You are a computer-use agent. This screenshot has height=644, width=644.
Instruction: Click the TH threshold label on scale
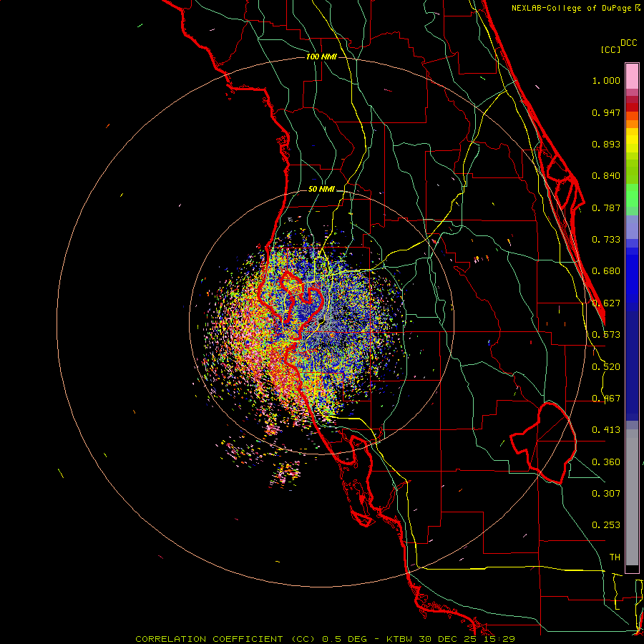[615, 557]
